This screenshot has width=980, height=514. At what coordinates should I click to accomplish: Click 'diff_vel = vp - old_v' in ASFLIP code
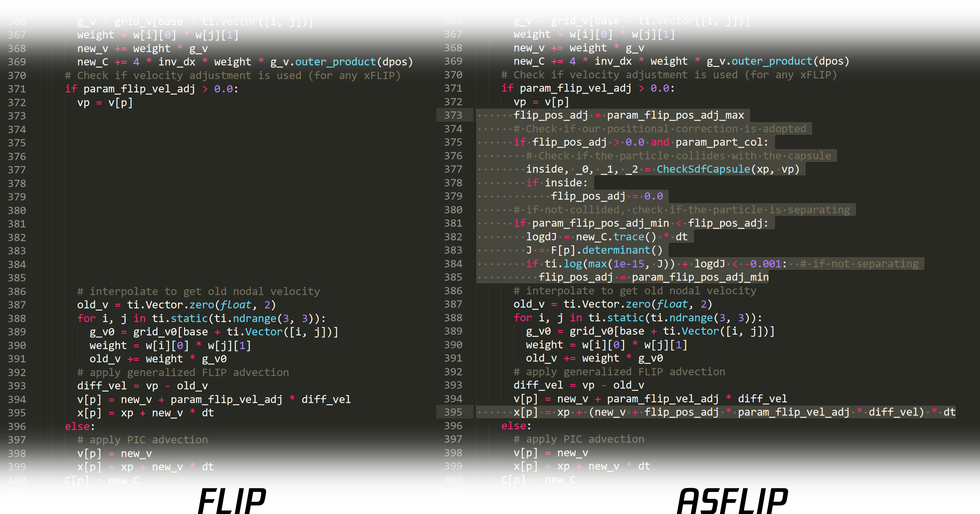pyautogui.click(x=579, y=385)
